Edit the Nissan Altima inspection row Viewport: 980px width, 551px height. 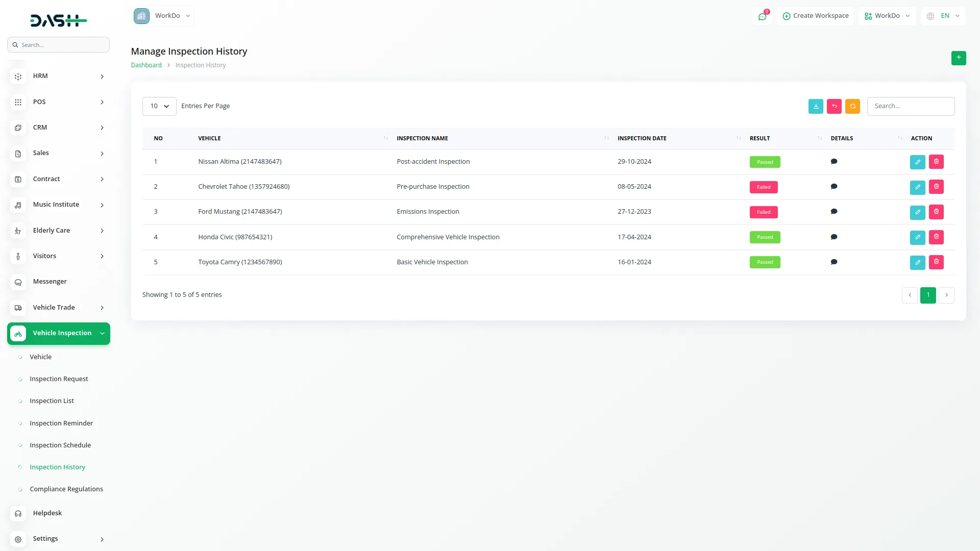(x=917, y=162)
